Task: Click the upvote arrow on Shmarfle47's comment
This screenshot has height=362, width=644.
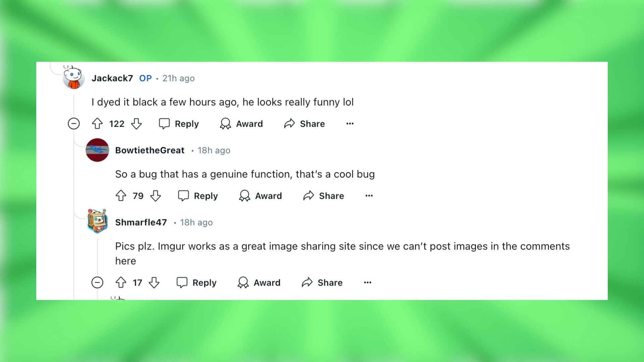Action: tap(122, 283)
